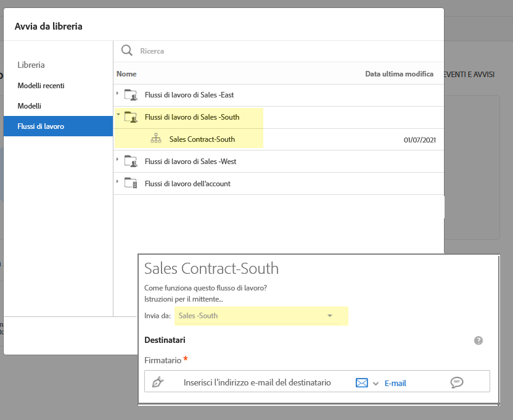Open Modelli recenti in the sidebar
The image size is (513, 420).
point(41,86)
